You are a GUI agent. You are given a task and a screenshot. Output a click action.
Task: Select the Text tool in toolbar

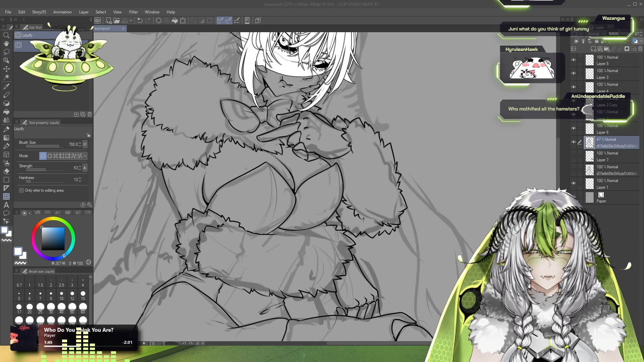[6, 205]
